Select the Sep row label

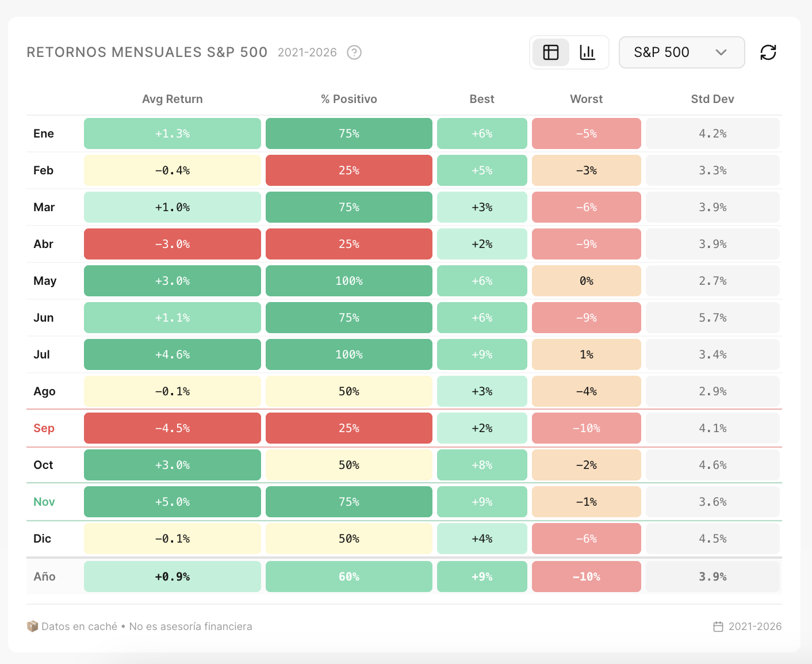coord(44,428)
